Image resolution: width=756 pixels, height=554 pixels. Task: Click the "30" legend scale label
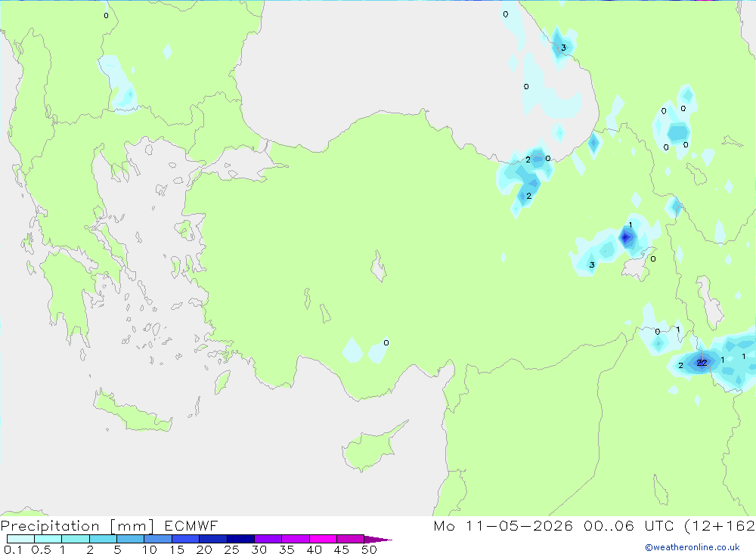pos(259,549)
